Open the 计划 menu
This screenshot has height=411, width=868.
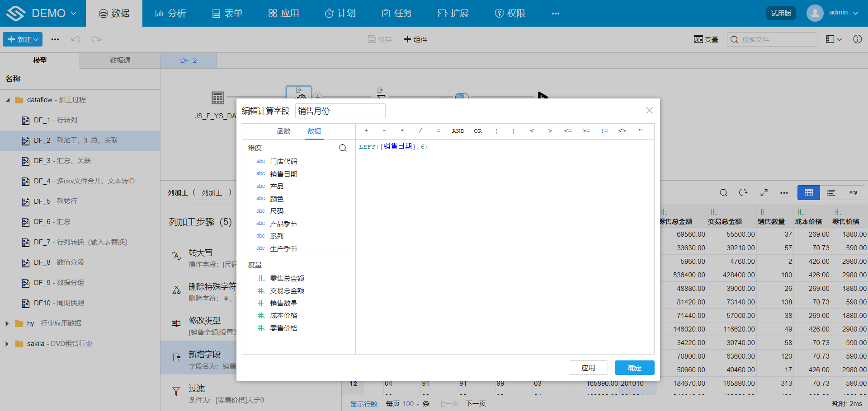(x=340, y=13)
